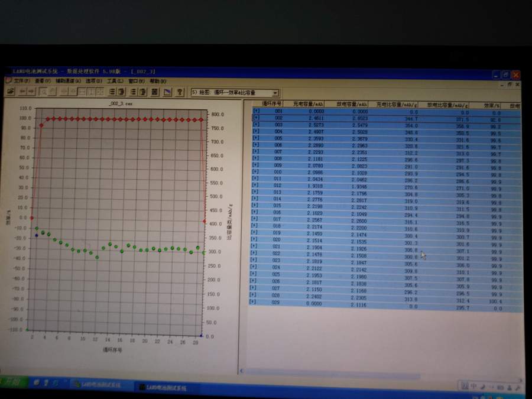Select cycle number cell 007
This screenshot has width=532, height=399.
pyautogui.click(x=278, y=152)
